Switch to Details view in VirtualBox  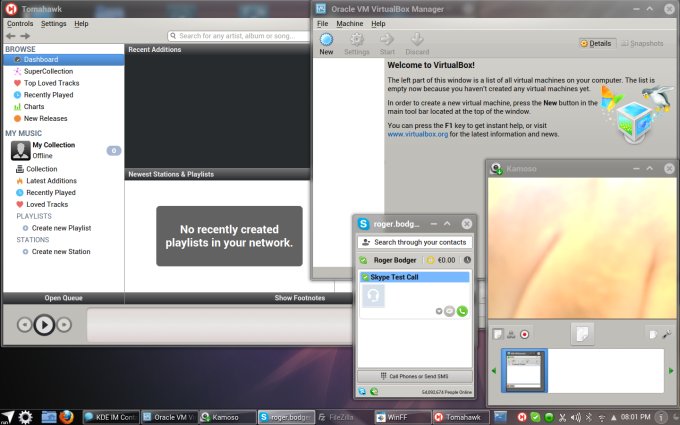(x=596, y=43)
